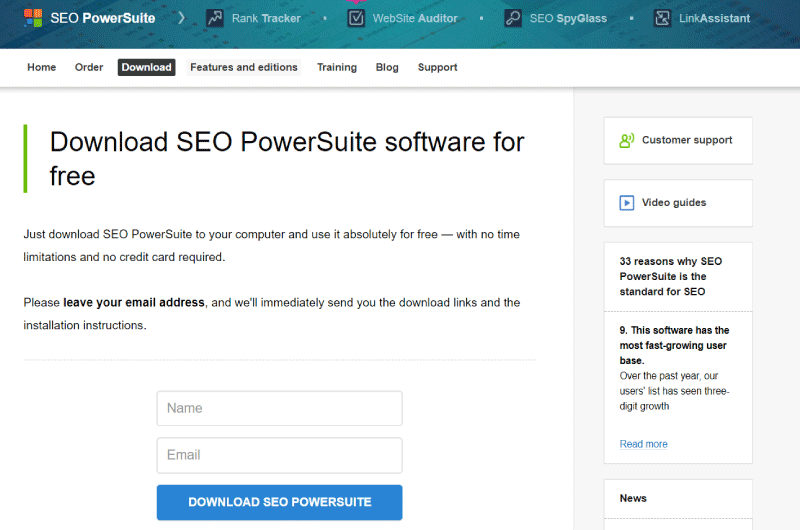800x530 pixels.
Task: Click the Read more link
Action: point(643,444)
